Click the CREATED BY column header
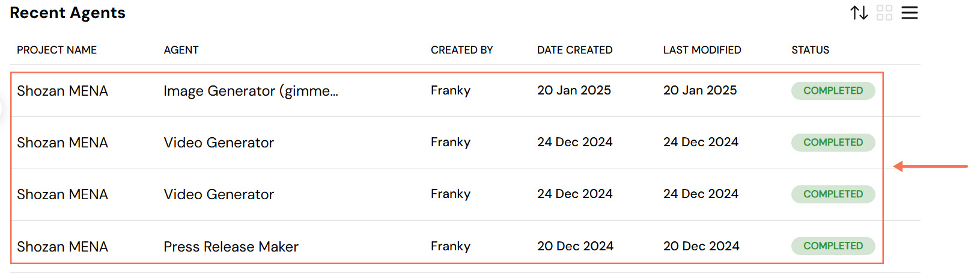Viewport: 980px width, 275px height. click(x=461, y=50)
